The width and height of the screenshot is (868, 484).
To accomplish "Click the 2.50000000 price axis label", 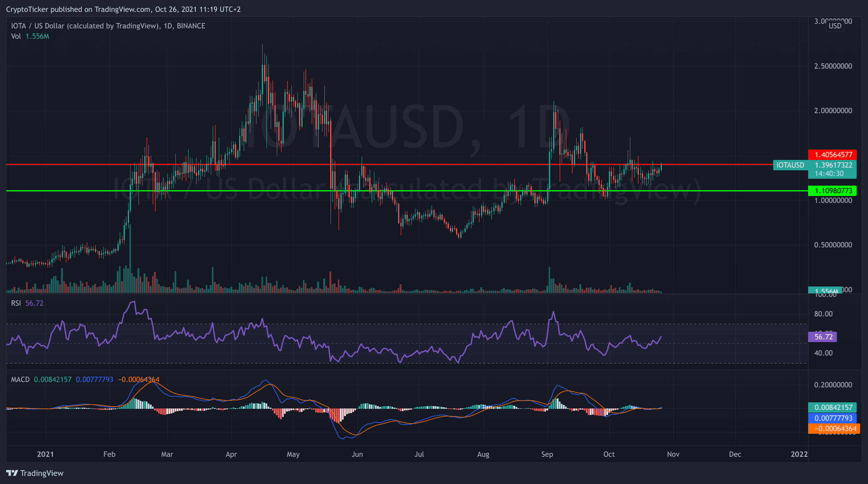I will (833, 66).
